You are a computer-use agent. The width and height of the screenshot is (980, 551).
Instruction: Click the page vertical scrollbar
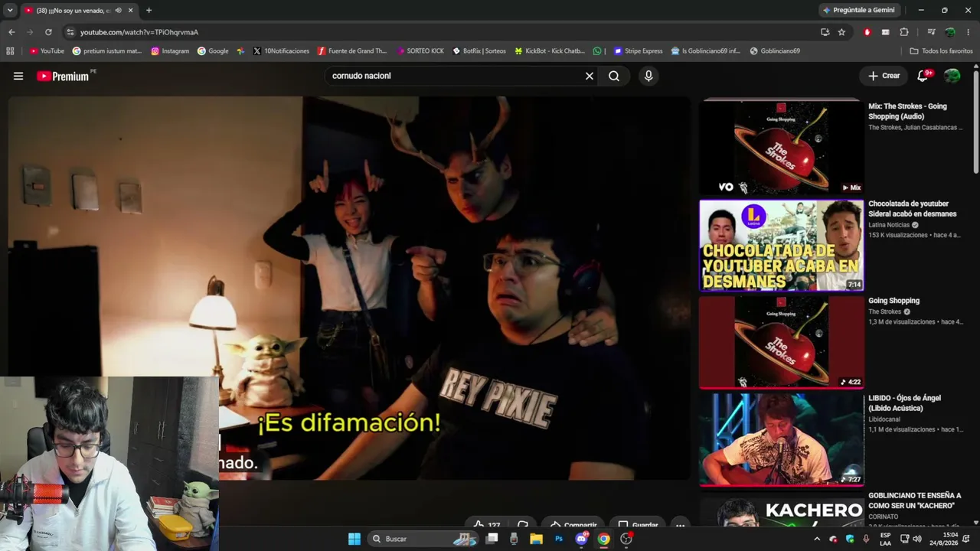(x=975, y=122)
